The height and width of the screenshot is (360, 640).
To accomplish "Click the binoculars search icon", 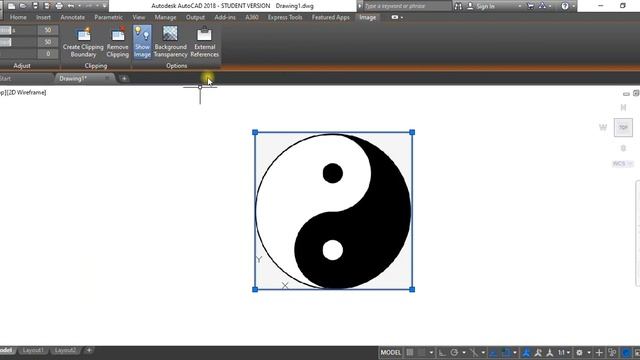I will [458, 6].
